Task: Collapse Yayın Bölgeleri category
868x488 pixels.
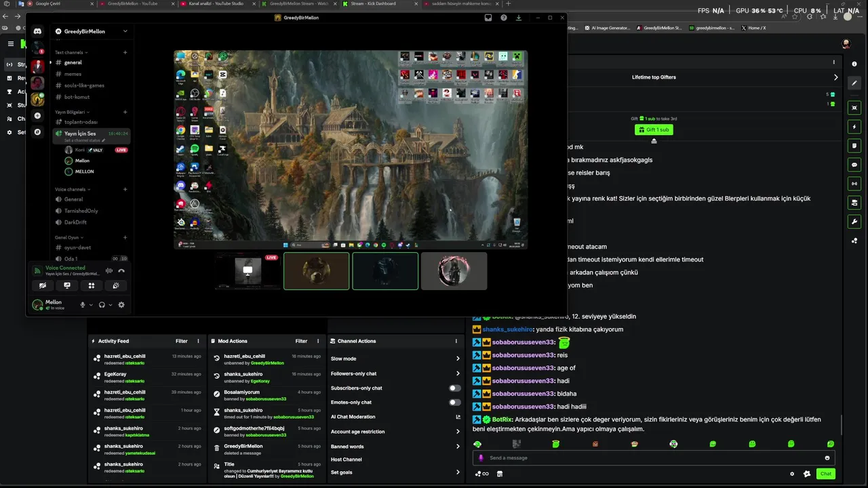Action: pyautogui.click(x=72, y=112)
